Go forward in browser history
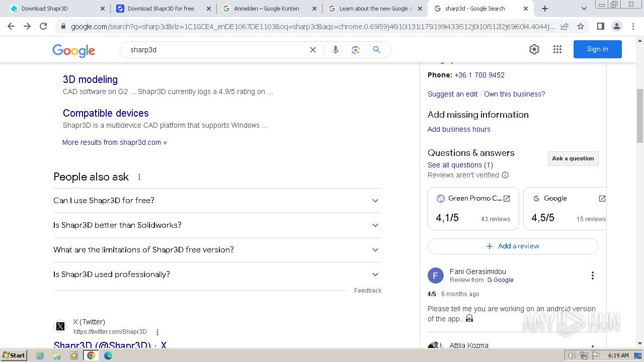 [27, 26]
